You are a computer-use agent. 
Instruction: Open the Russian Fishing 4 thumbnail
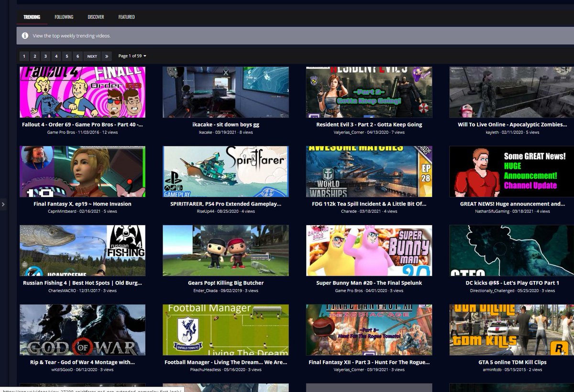point(82,250)
